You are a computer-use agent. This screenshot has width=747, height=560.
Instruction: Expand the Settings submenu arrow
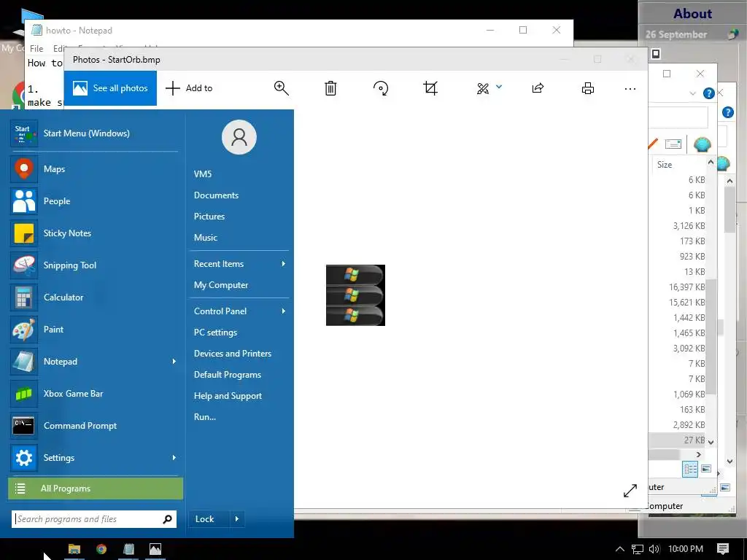(174, 458)
